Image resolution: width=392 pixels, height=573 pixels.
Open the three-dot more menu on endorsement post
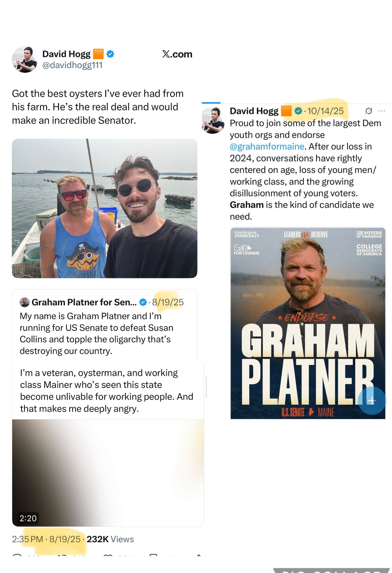tap(382, 111)
